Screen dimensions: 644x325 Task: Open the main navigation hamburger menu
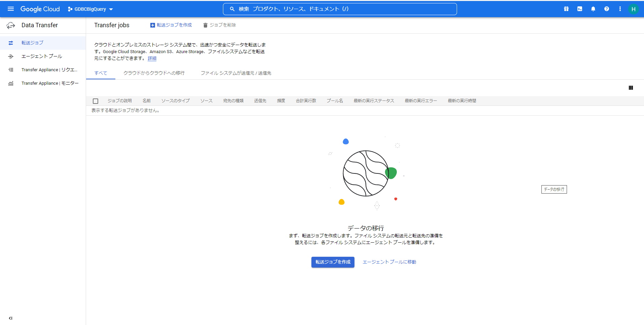[x=11, y=9]
